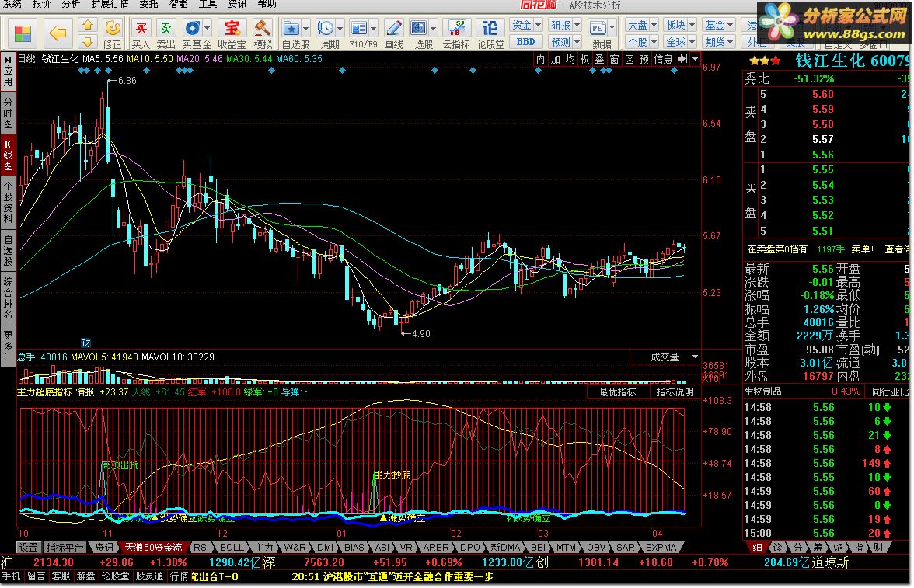Viewport: 914px width, 588px height.
Task: Click the up arrow to previous stock
Action: tap(87, 25)
